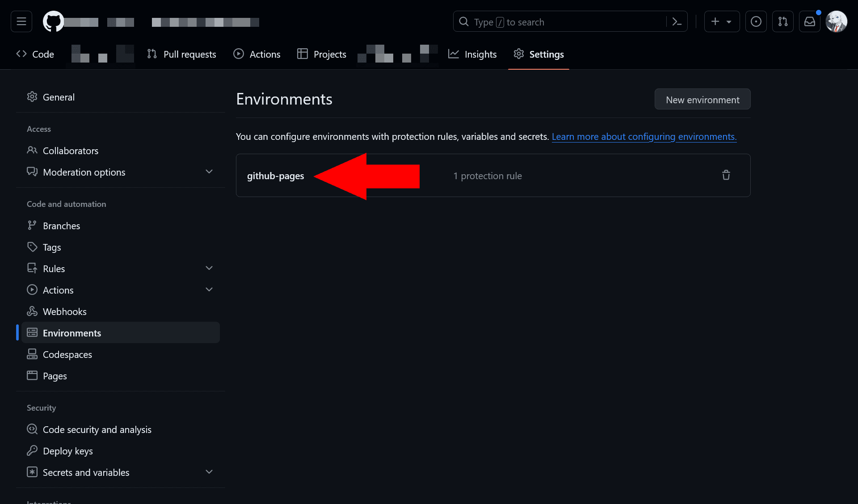Expand Secrets and variables chevron
This screenshot has height=504, width=858.
(209, 472)
